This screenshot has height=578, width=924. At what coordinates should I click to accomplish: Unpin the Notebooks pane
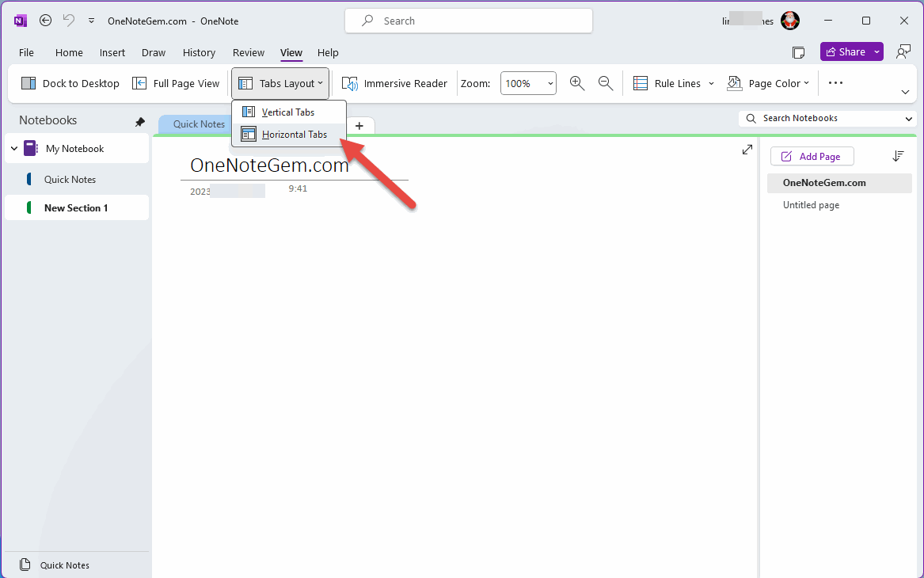click(x=139, y=122)
